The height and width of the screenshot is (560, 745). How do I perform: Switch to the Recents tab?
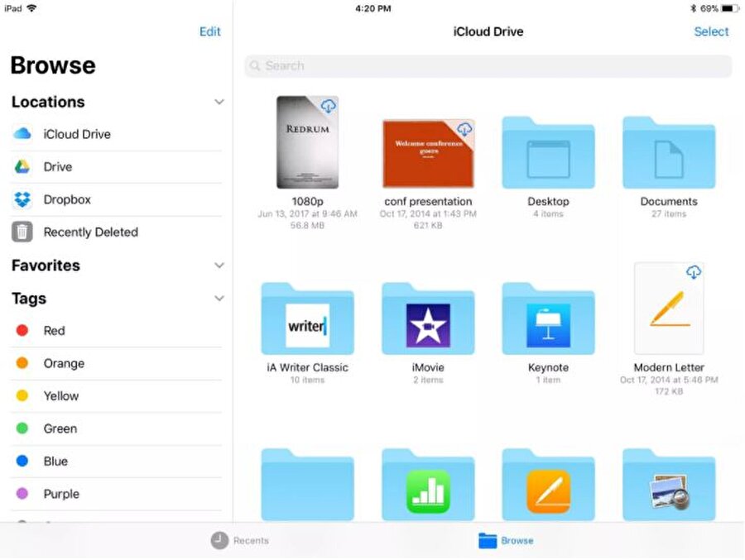[x=240, y=540]
